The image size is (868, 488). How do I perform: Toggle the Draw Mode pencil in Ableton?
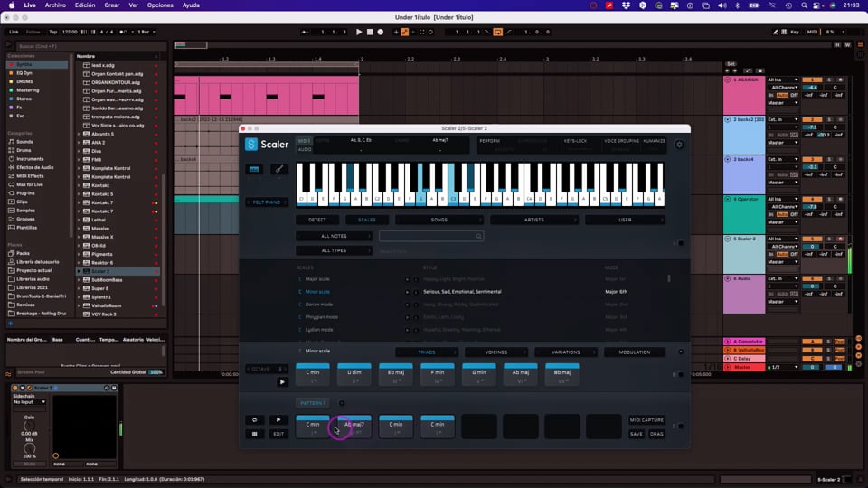776,33
